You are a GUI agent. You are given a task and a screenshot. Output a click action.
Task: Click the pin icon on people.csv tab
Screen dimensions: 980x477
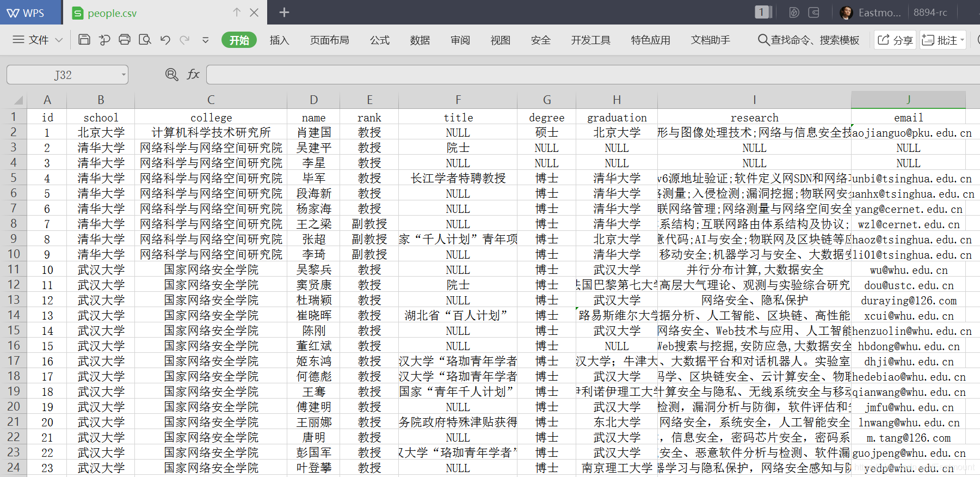click(x=237, y=12)
